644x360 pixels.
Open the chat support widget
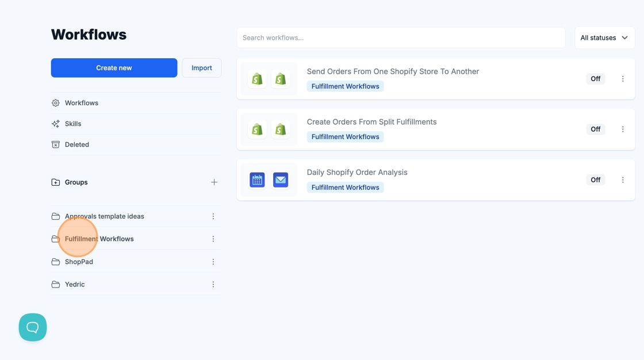(33, 327)
